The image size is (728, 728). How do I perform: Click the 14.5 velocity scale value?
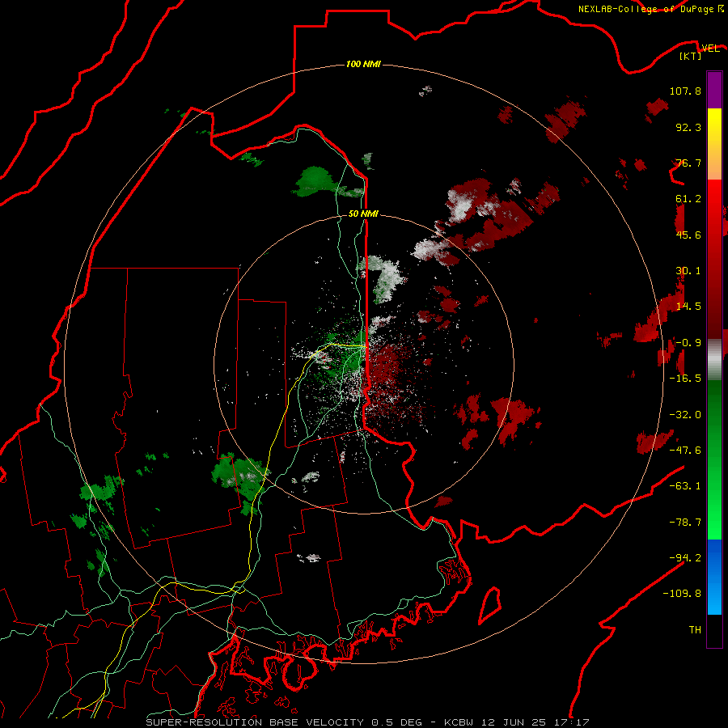coord(688,307)
